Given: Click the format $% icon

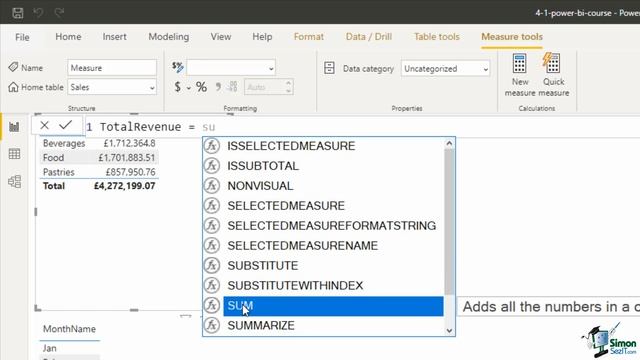Looking at the screenshot, I should (x=178, y=67).
